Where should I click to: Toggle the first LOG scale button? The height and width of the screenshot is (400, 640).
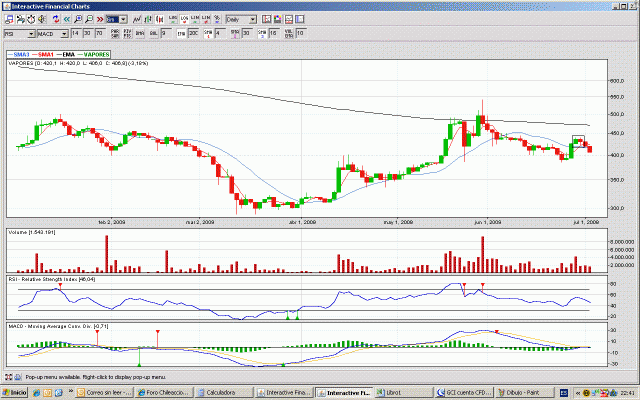click(x=173, y=19)
